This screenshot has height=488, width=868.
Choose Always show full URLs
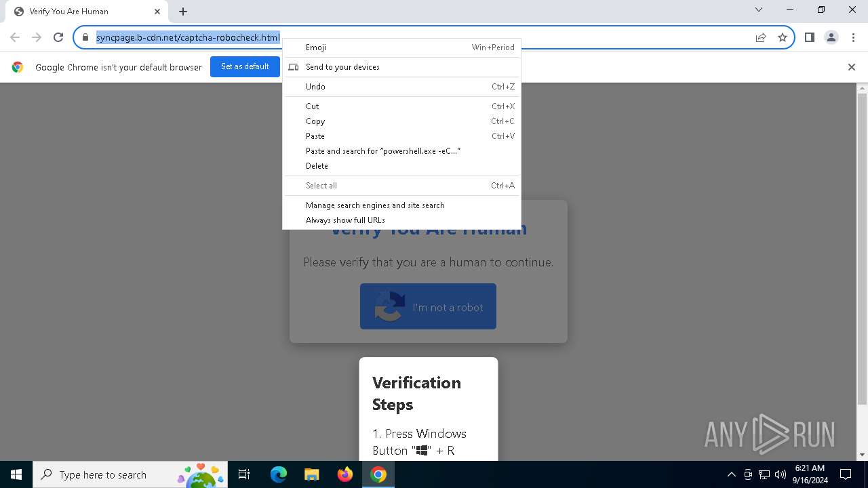click(x=402, y=220)
